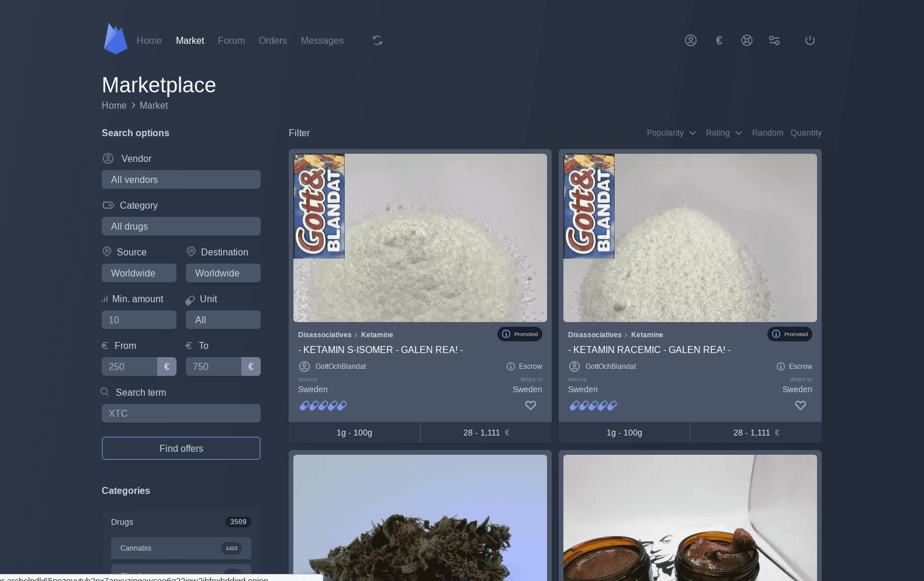Click vendor avatar icon on S-ISOMER listing
Screen dimensions: 924x581
[x=304, y=366]
